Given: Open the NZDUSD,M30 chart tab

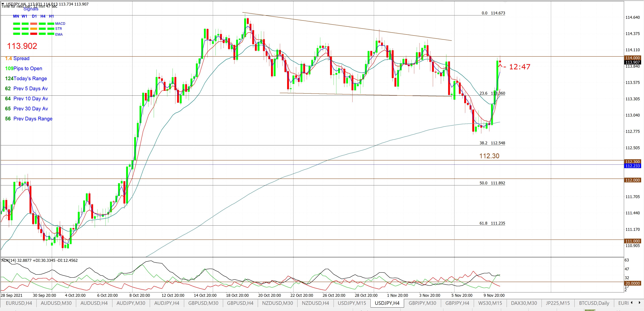Looking at the screenshot, I should tap(278, 303).
